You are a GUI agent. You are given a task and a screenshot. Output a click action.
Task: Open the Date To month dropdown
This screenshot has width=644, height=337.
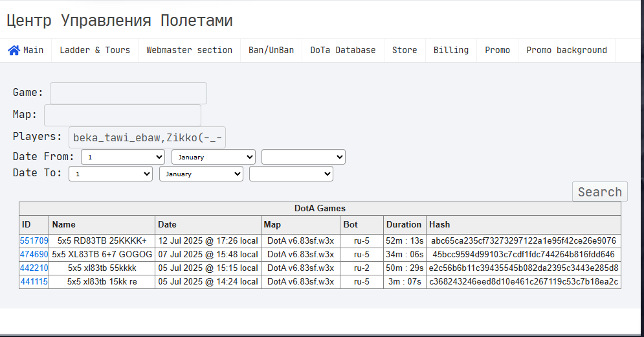coord(201,174)
